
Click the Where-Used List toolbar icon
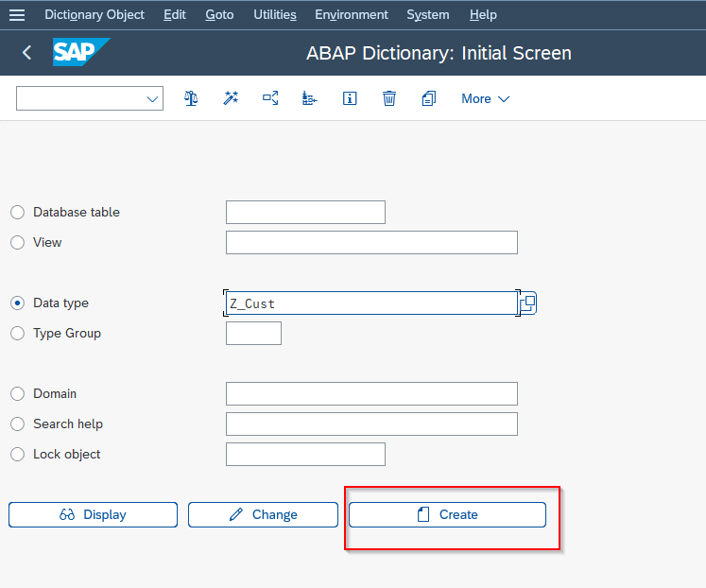[x=270, y=98]
